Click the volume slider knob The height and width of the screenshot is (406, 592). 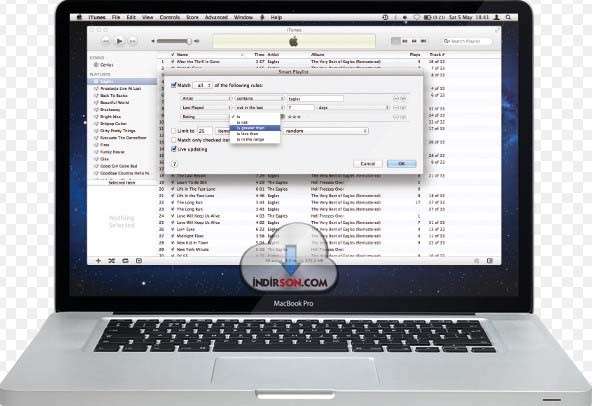(189, 41)
